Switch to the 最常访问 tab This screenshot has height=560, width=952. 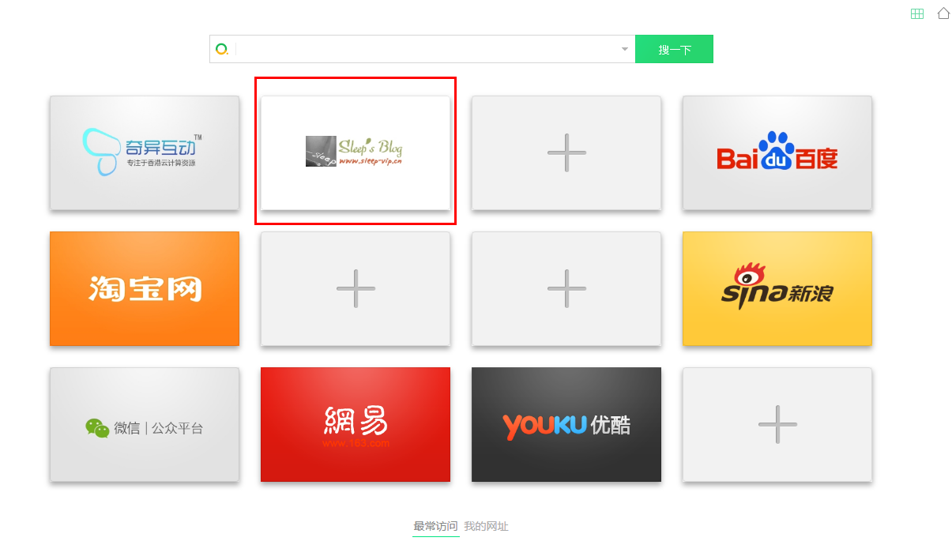435,526
